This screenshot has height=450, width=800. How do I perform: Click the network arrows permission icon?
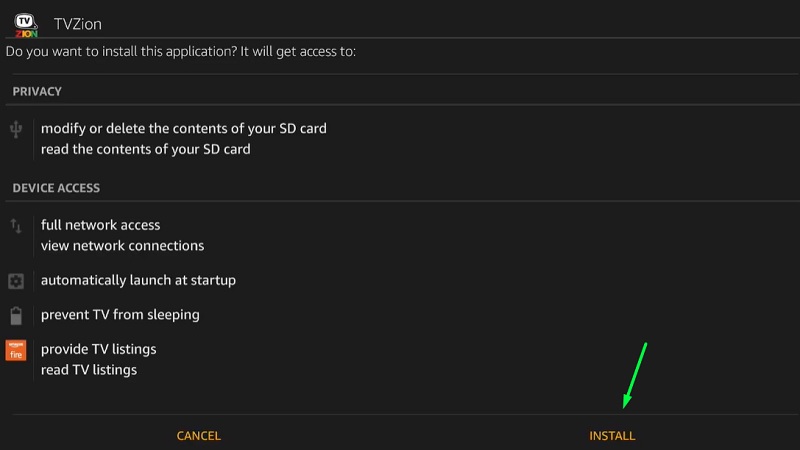click(x=16, y=226)
